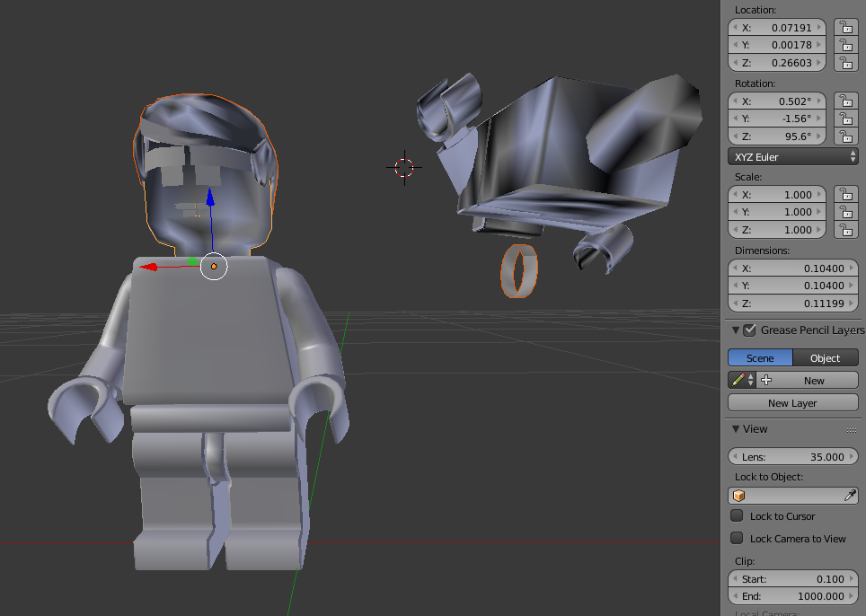This screenshot has height=616, width=866.
Task: Toggle the Scale Z lock icon
Action: pos(845,229)
